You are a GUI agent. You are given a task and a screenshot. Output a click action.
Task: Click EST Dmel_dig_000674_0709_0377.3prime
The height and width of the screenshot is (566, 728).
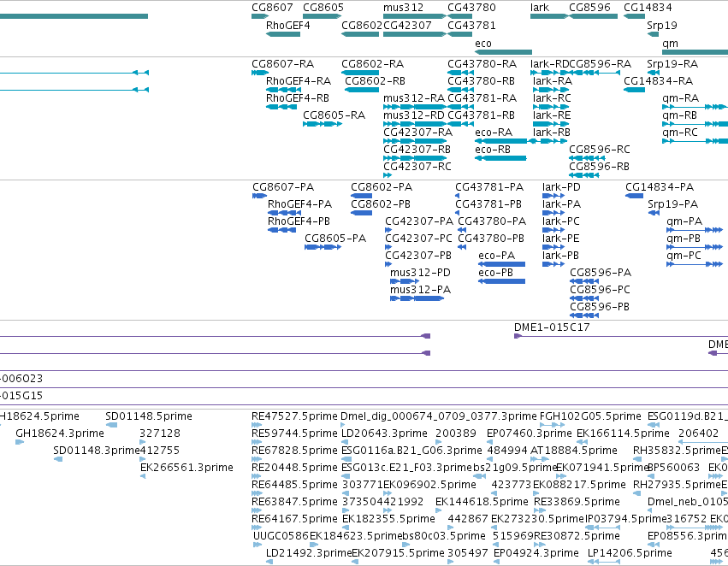343,425
